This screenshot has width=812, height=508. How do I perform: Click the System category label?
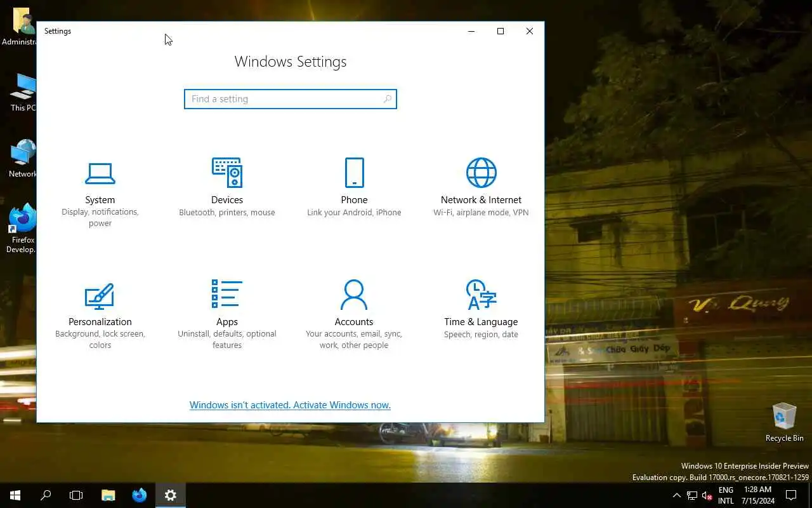[x=100, y=200]
